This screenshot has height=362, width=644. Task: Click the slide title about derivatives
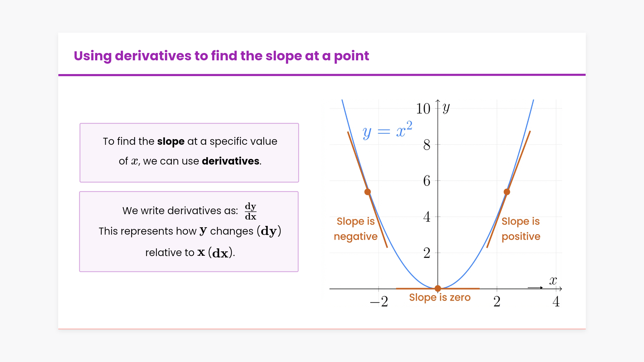point(221,56)
